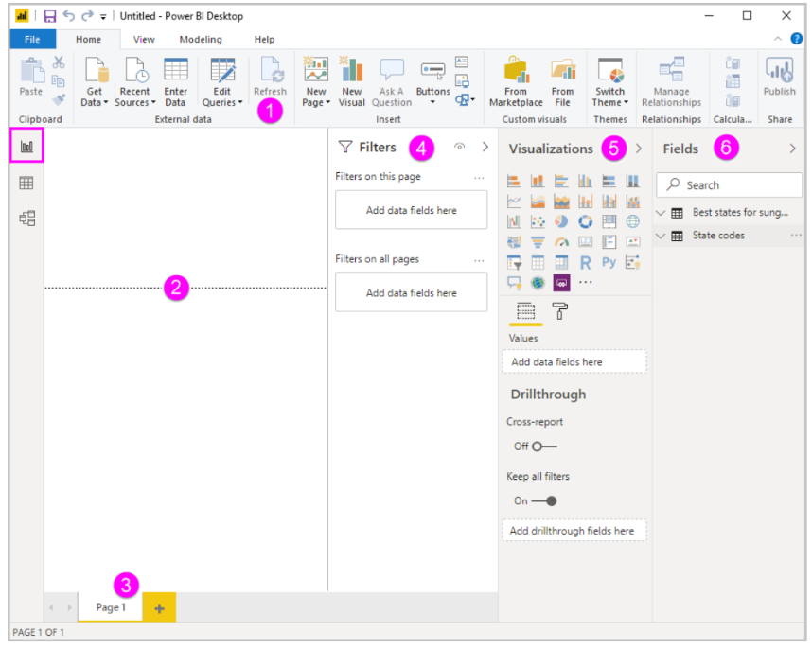Select the Treemap visual
The image size is (812, 649).
[x=609, y=221]
